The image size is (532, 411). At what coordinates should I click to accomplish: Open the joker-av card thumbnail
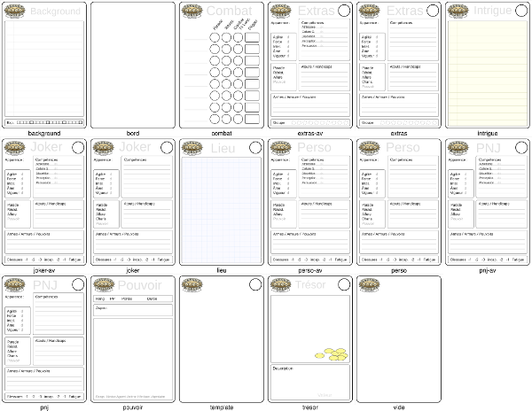44,202
